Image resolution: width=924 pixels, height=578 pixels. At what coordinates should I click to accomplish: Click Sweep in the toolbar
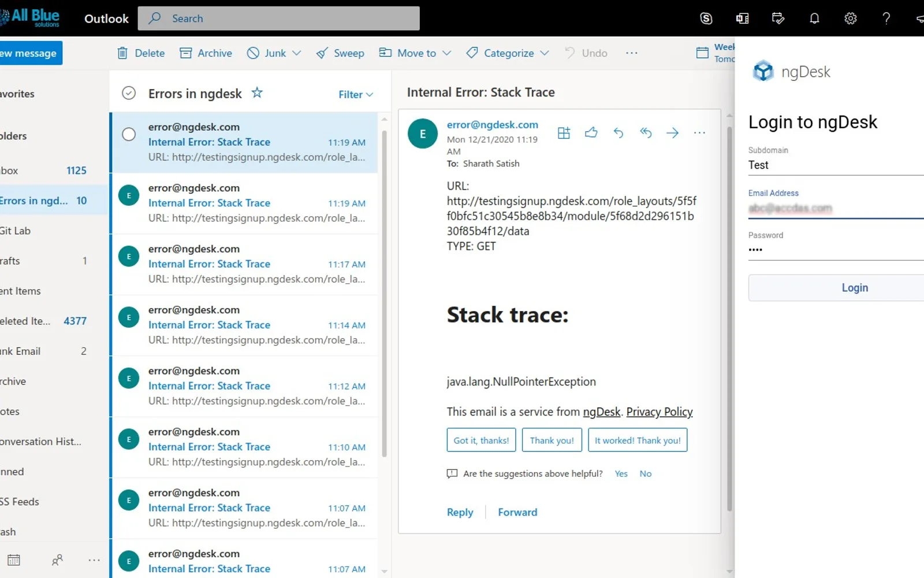[340, 53]
